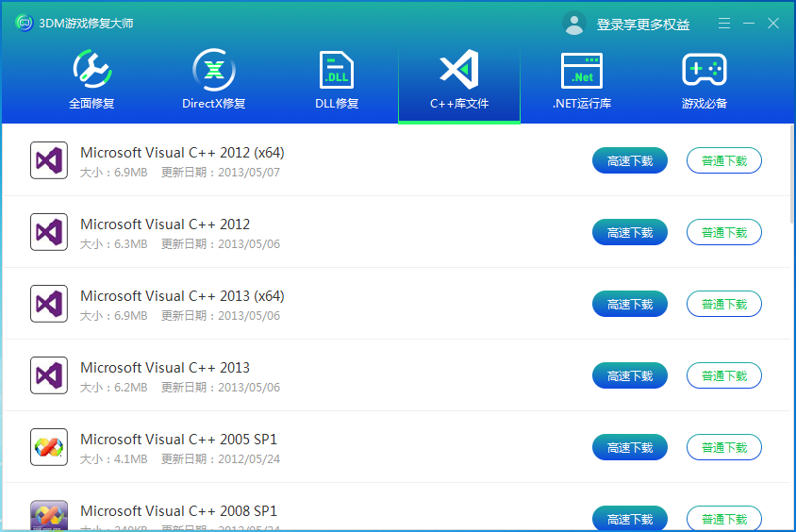Screen dimensions: 796x532
Task: 高速下载 Visual C++ 2005 SP1
Action: (629, 447)
